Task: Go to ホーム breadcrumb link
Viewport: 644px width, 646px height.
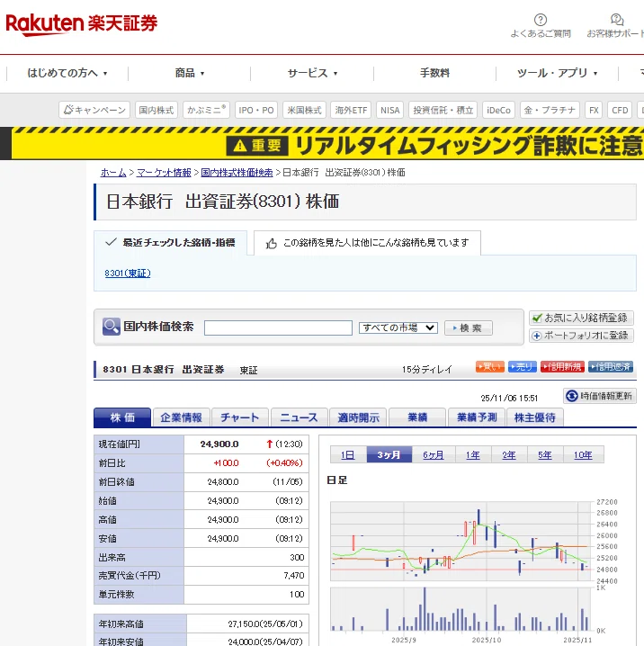Action: coord(113,173)
